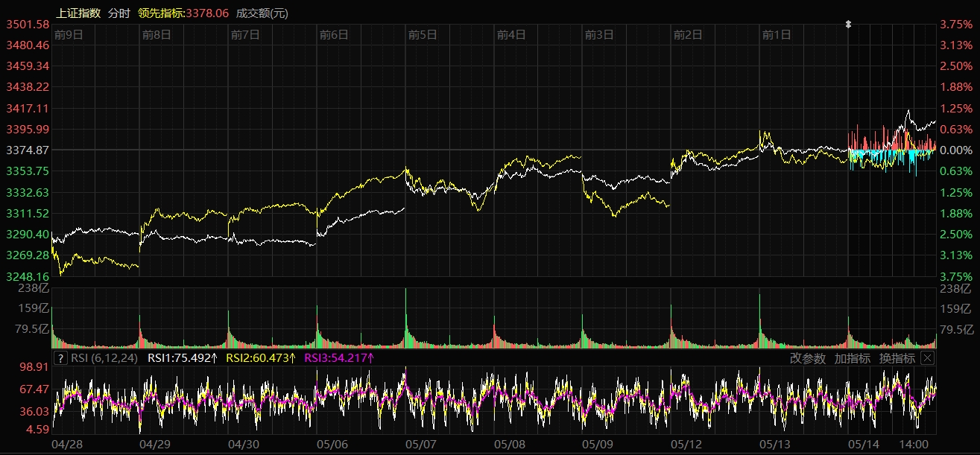Screen dimensions: 980x455
Task: Click the 14:00 time label
Action: [914, 444]
